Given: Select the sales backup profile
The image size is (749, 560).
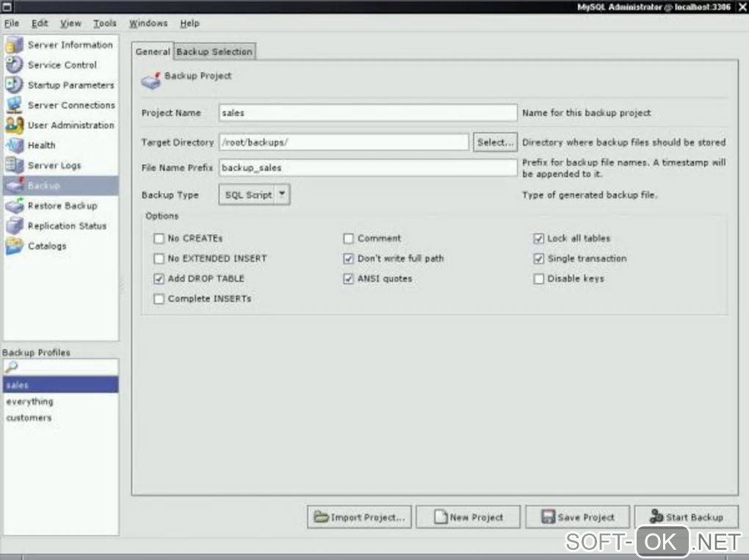Looking at the screenshot, I should (x=61, y=385).
